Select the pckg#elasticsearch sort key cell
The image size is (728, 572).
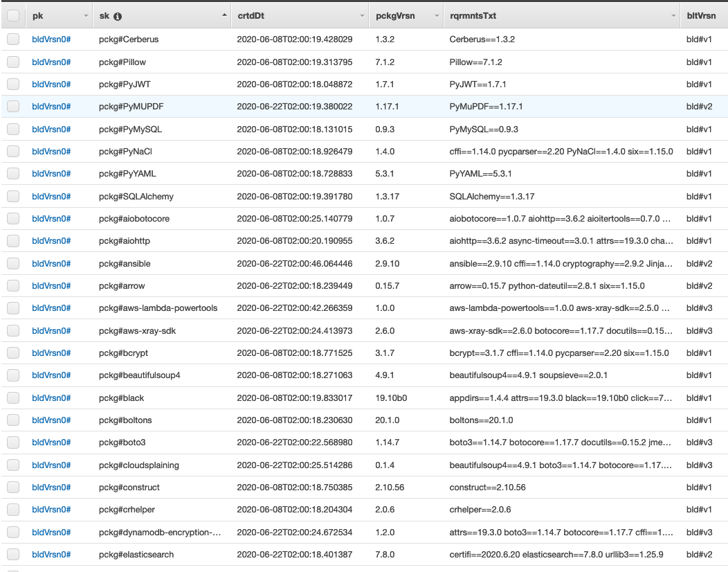tap(136, 555)
